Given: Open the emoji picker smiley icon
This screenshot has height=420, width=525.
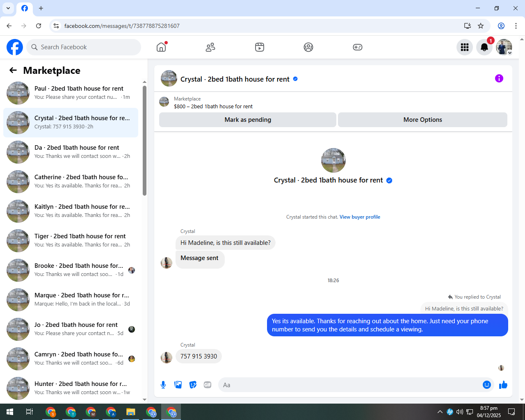Looking at the screenshot, I should (487, 385).
